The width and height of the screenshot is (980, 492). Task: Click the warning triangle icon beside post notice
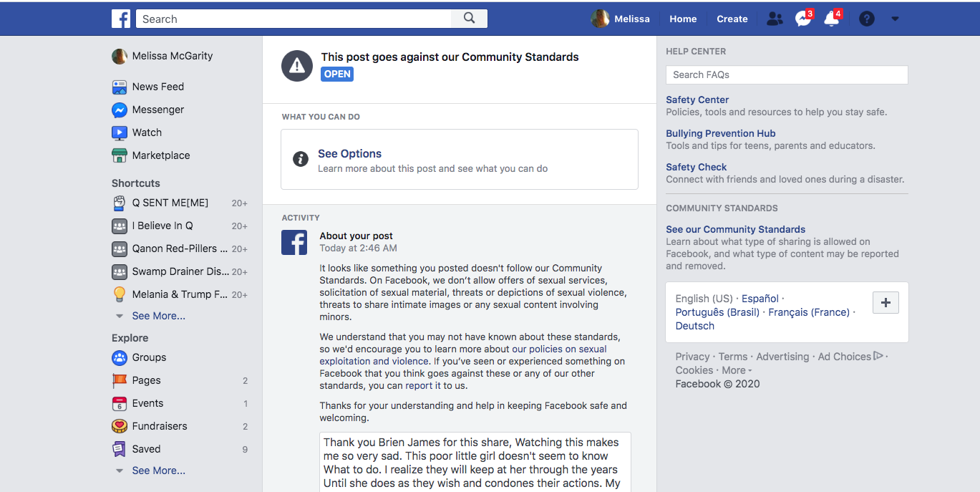[x=297, y=66]
